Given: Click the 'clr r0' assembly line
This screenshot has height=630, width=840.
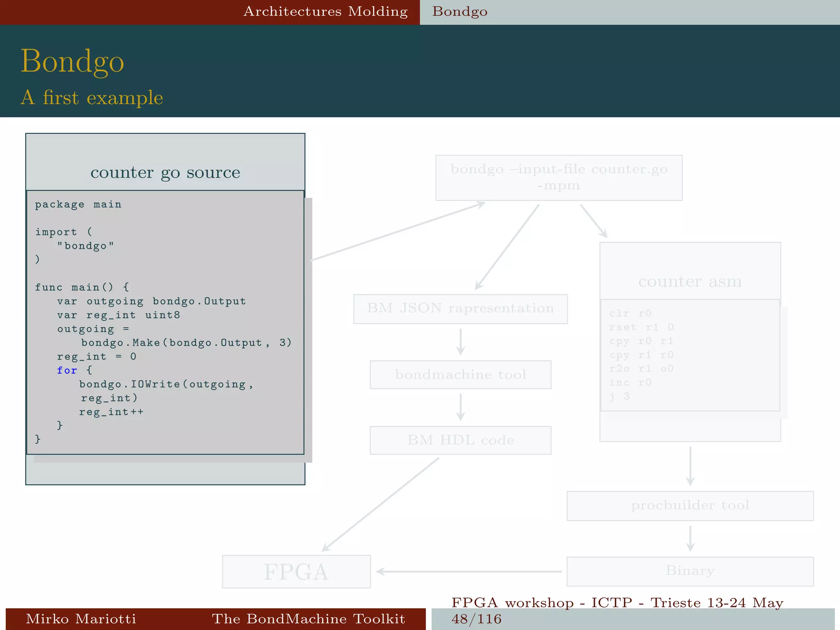Looking at the screenshot, I should (630, 313).
